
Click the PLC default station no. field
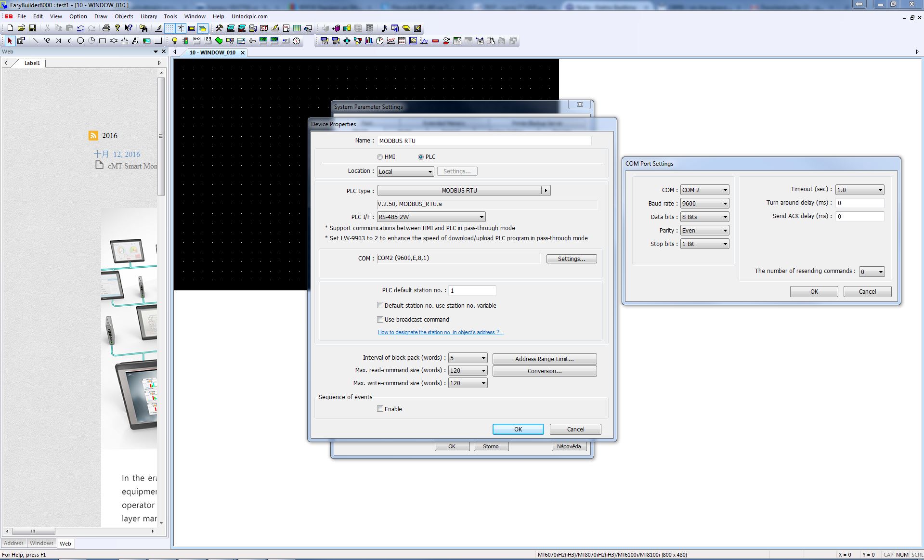pos(472,290)
